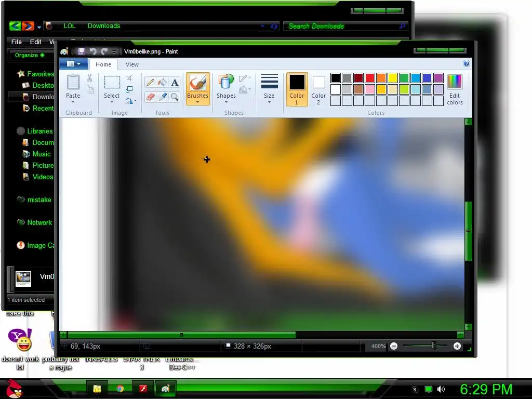Viewport: 532px width, 399px height.
Task: Open File menu in Explorer window
Action: tap(16, 42)
